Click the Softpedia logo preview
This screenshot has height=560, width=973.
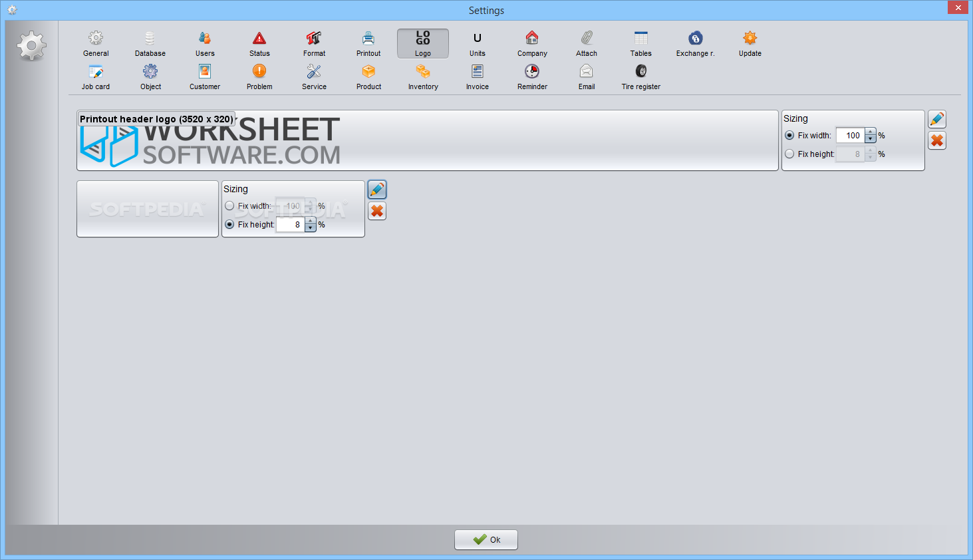click(148, 209)
